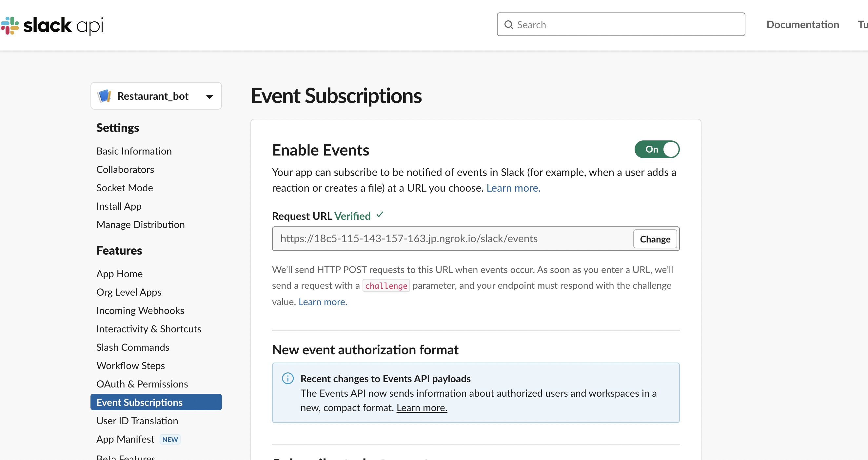Click the Request URL text field
The height and width of the screenshot is (460, 868).
click(x=451, y=239)
